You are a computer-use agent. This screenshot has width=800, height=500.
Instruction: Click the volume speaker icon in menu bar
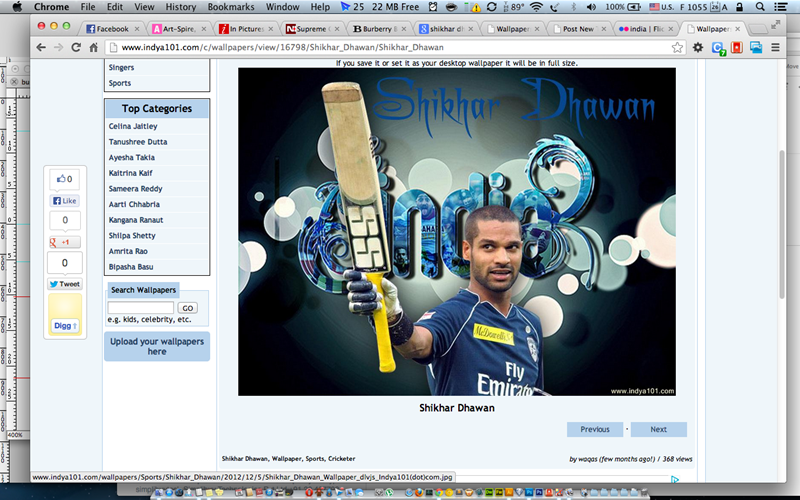click(591, 7)
